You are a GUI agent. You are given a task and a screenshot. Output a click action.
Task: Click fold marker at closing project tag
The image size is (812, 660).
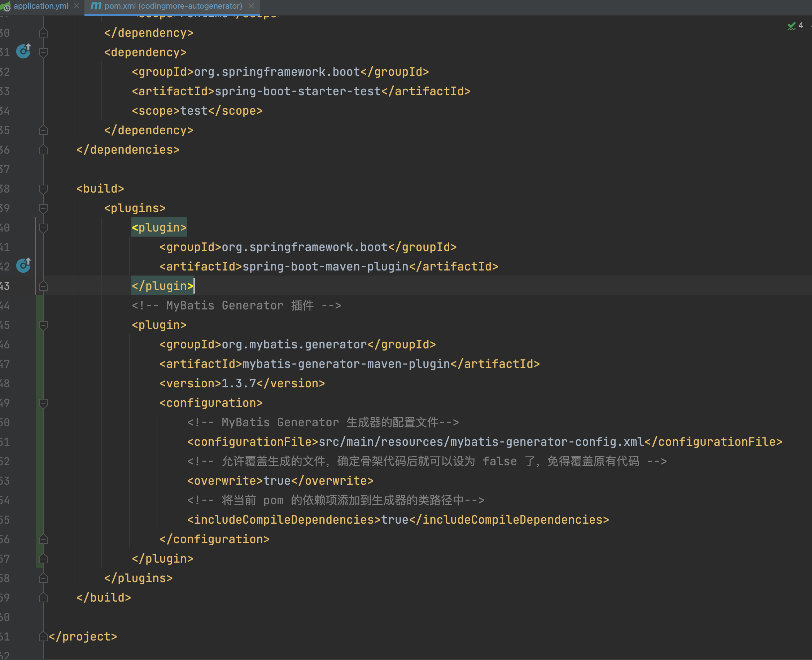pyautogui.click(x=43, y=637)
